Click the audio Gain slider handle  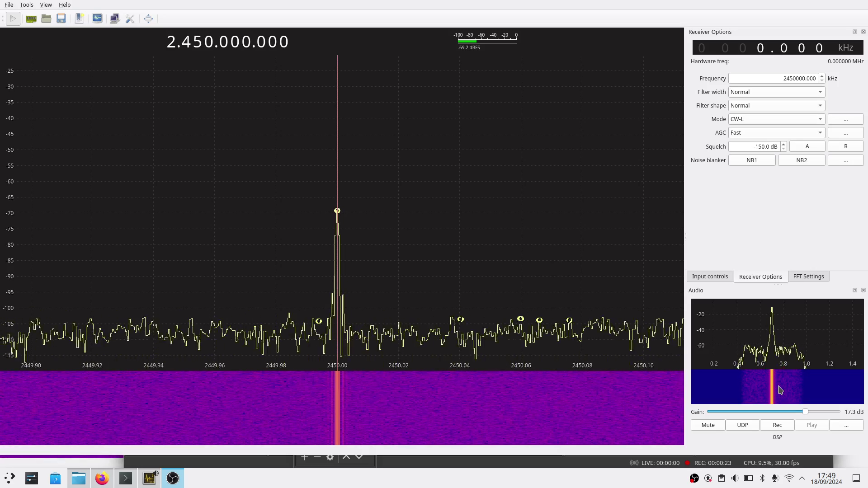805,412
